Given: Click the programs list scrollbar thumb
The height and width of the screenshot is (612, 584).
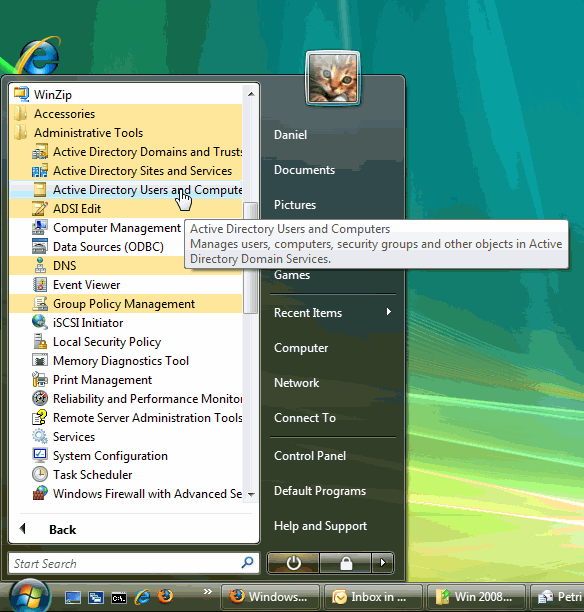Looking at the screenshot, I should 250,258.
